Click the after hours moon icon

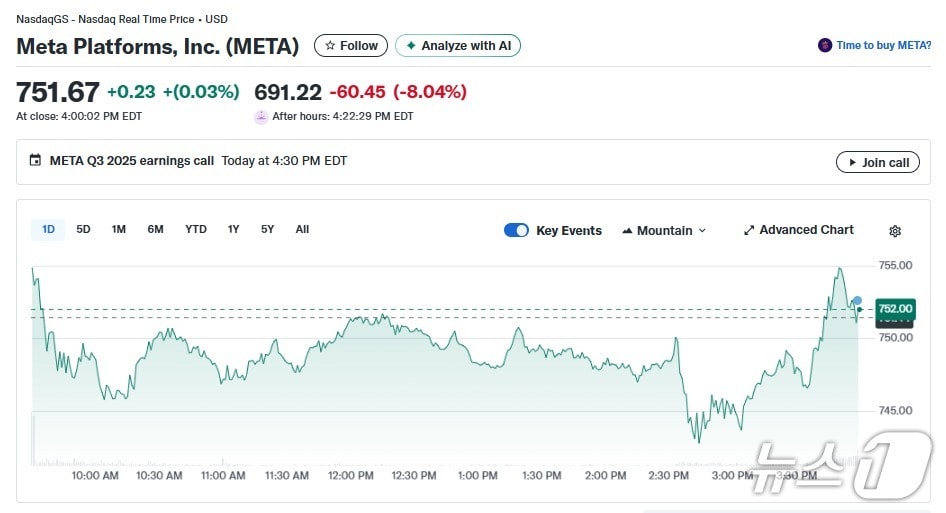click(x=262, y=116)
